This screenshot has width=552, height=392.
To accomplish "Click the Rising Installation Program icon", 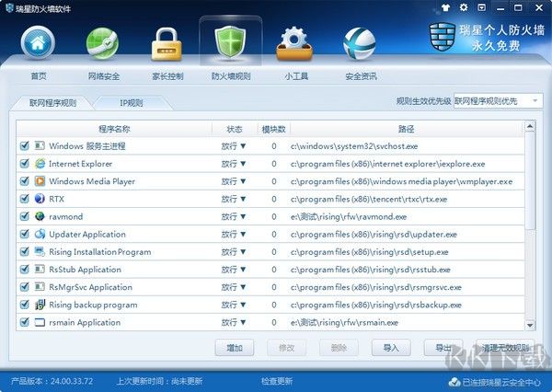I will [x=40, y=251].
